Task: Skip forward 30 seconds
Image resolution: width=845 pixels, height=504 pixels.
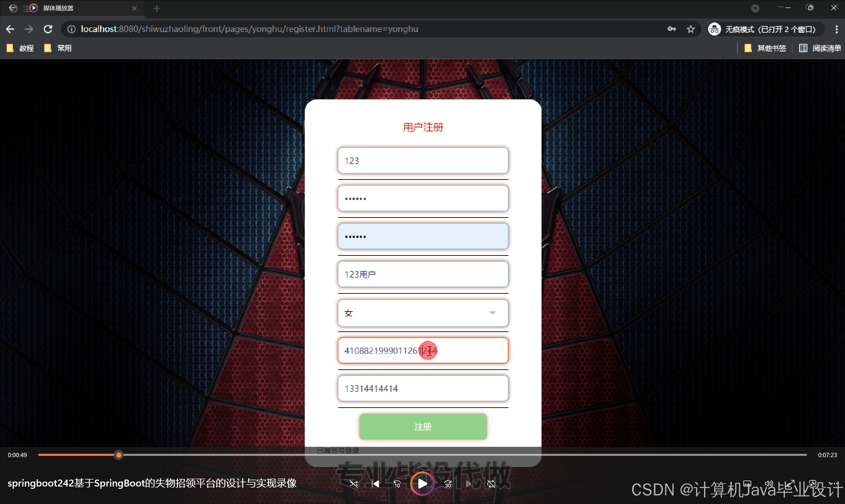Action: pyautogui.click(x=448, y=484)
